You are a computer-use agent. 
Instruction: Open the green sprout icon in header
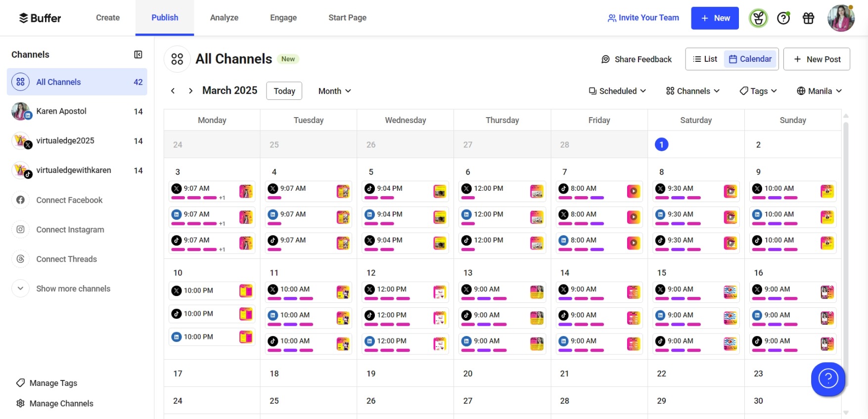[758, 18]
